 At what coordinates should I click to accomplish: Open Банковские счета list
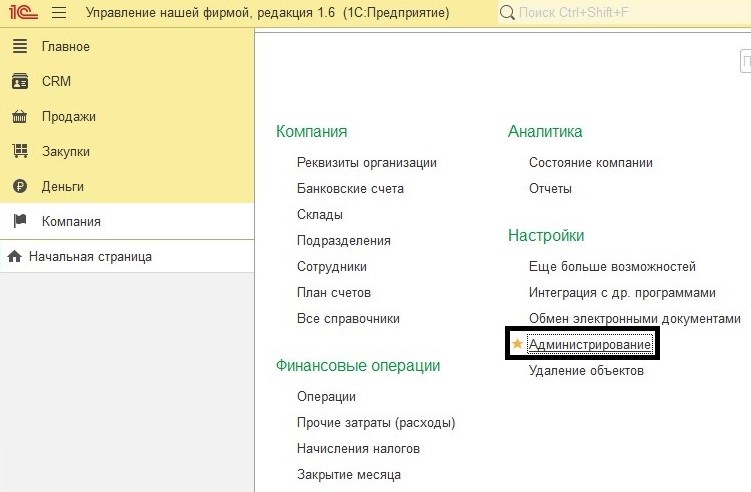(x=350, y=189)
